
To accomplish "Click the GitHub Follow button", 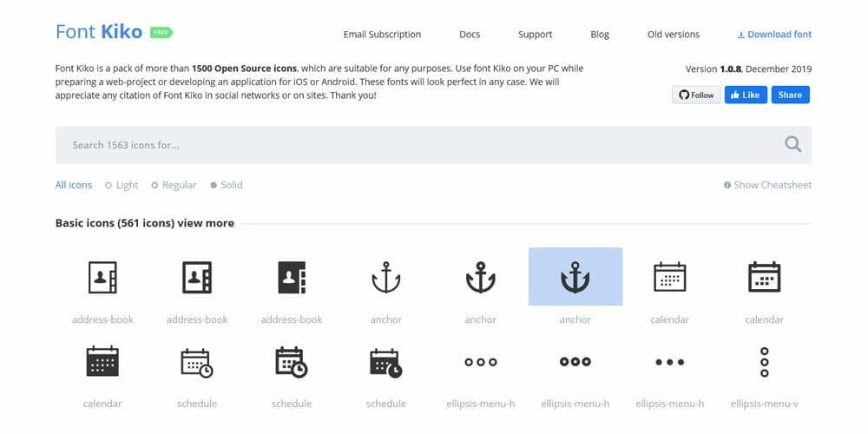I will point(696,95).
